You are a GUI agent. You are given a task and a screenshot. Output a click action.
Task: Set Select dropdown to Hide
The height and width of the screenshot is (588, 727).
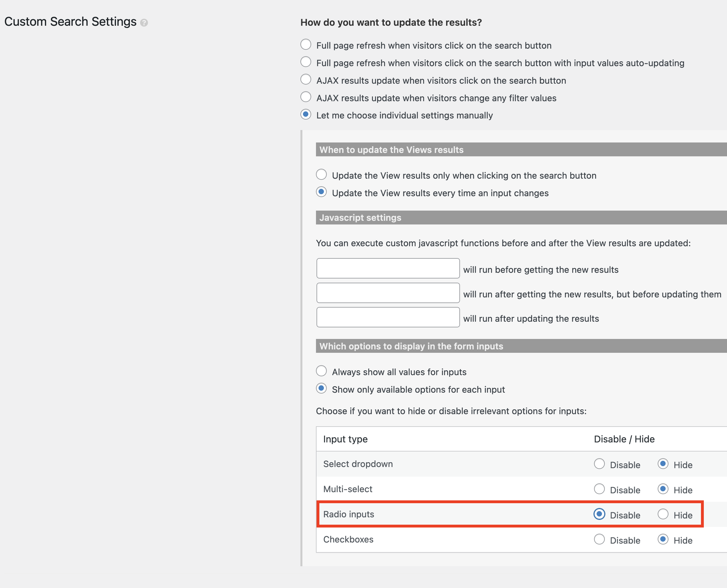click(x=663, y=464)
